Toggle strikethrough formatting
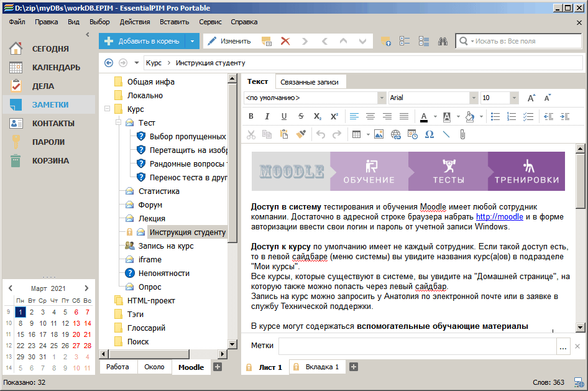Viewport: 588px width, 391px height. [x=301, y=117]
